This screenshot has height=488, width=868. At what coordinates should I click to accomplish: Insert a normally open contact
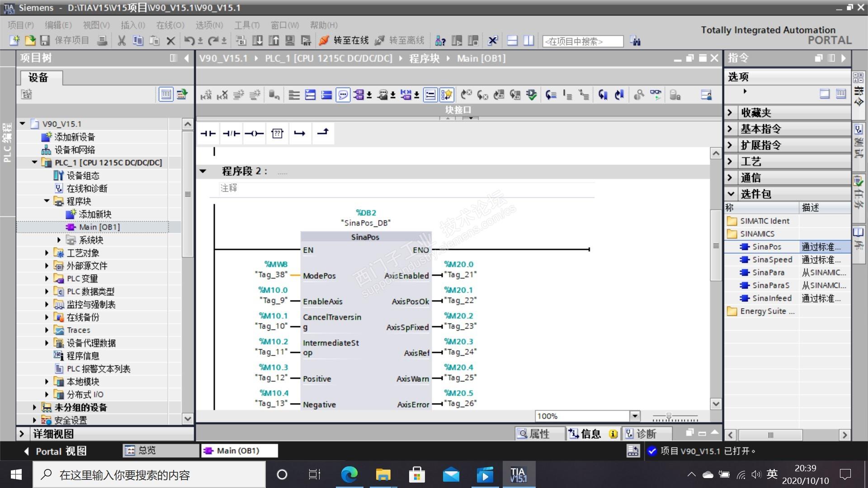point(208,133)
